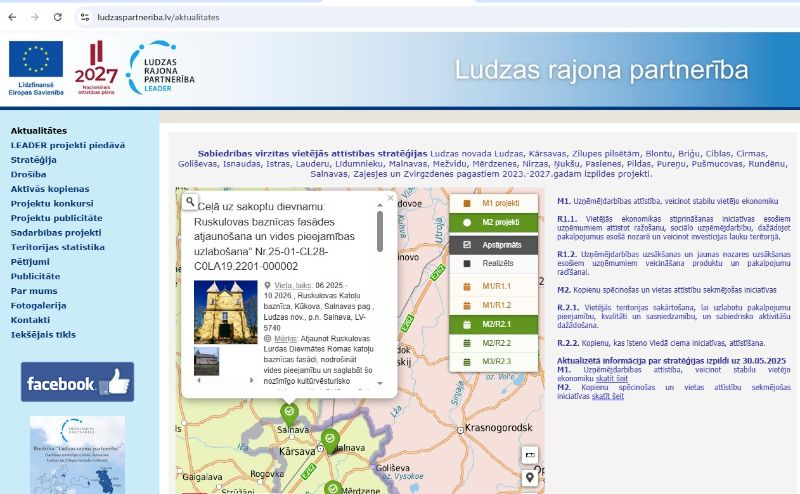This screenshot has height=494, width=800.
Task: Click the European Union flag logo
Action: (x=36, y=67)
